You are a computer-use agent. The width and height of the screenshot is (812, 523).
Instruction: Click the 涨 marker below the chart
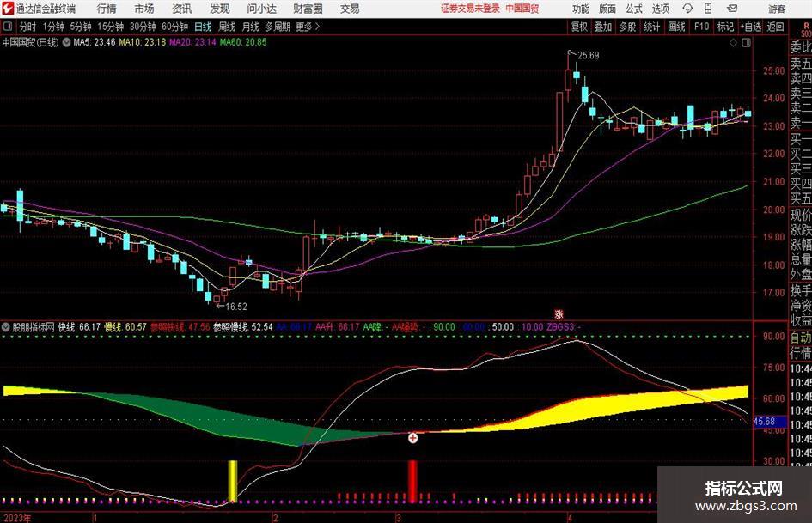559,313
